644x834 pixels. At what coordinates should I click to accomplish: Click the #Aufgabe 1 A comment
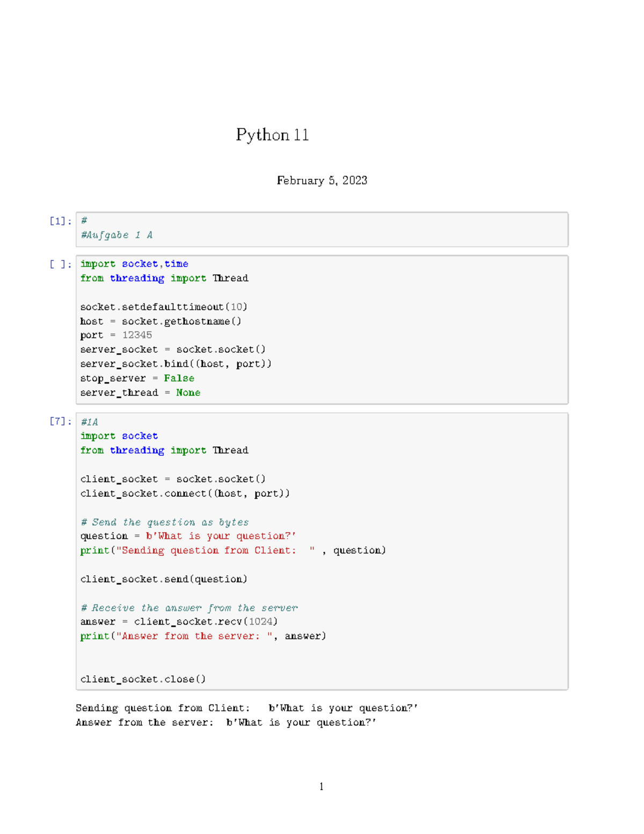point(117,235)
